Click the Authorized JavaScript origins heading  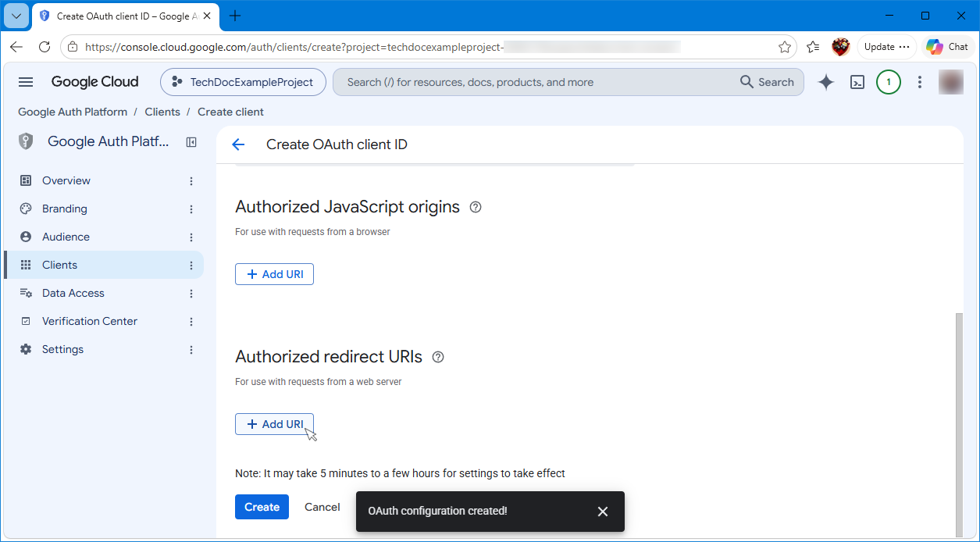point(347,207)
